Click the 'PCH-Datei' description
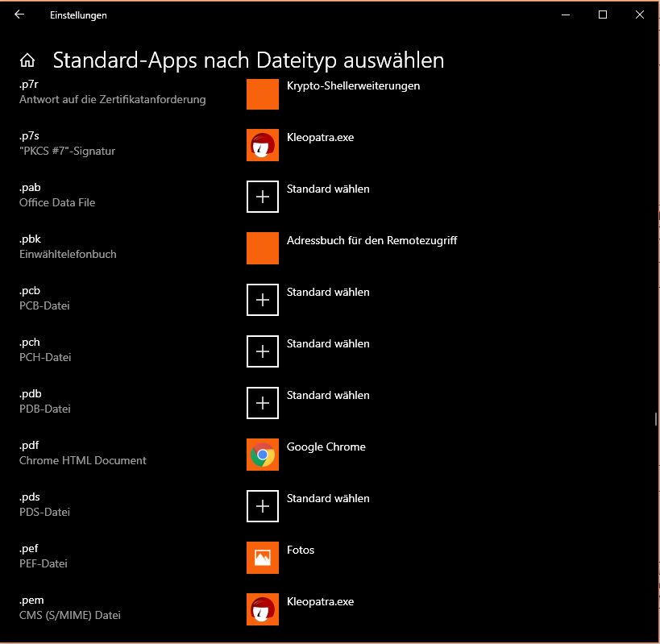 [x=45, y=357]
